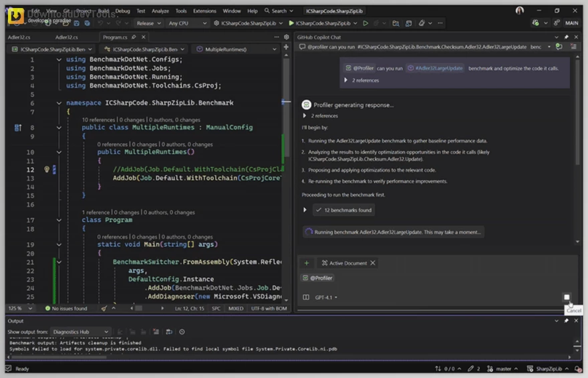Open the Tools menu

tap(181, 11)
